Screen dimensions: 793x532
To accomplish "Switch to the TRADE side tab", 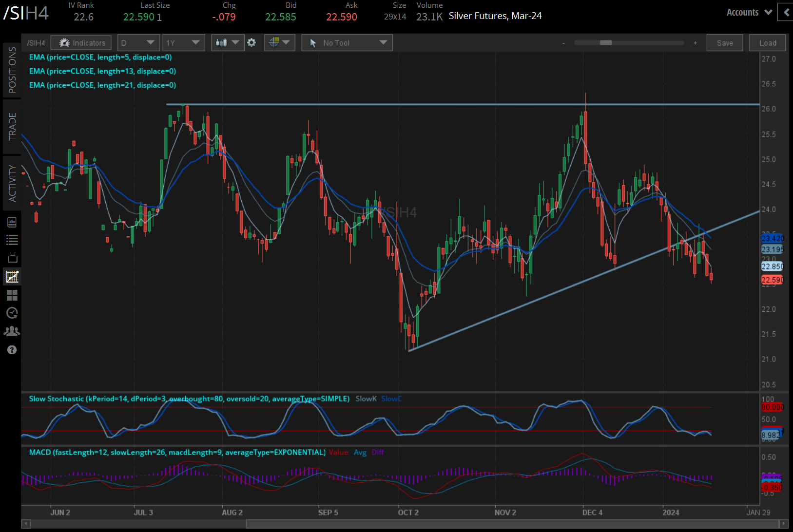I will (x=12, y=127).
